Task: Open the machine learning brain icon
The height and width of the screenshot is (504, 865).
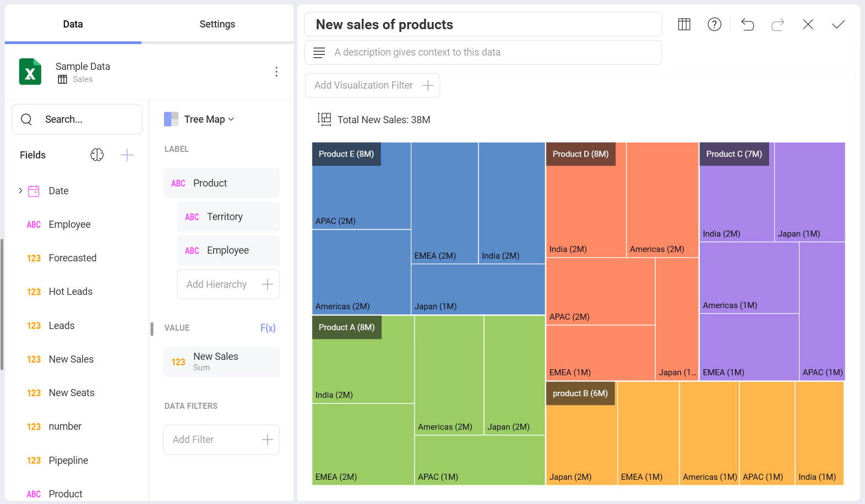Action: [97, 155]
